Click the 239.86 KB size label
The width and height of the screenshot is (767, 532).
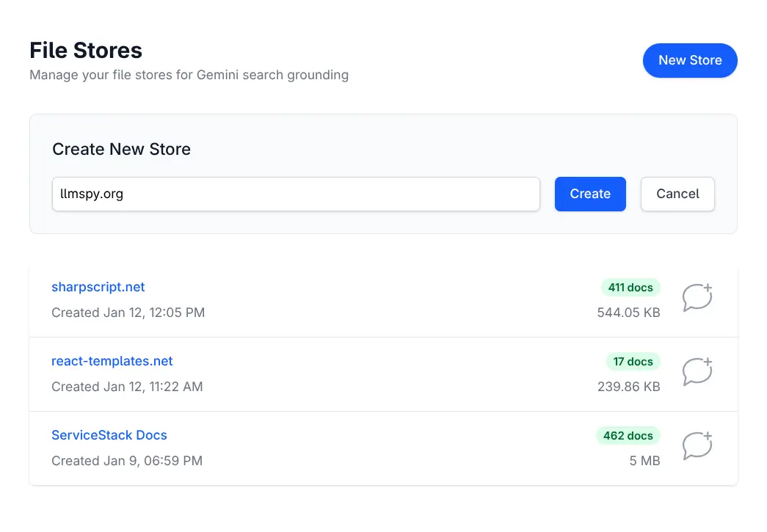click(x=628, y=387)
